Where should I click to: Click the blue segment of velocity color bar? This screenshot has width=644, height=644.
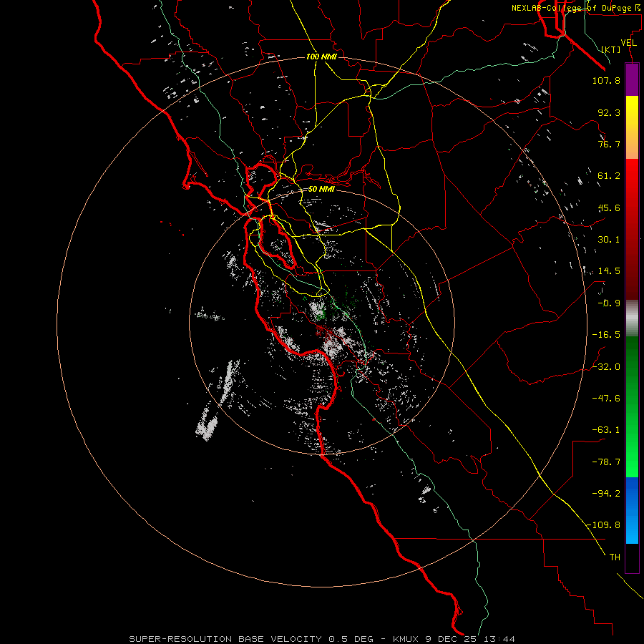(x=632, y=510)
